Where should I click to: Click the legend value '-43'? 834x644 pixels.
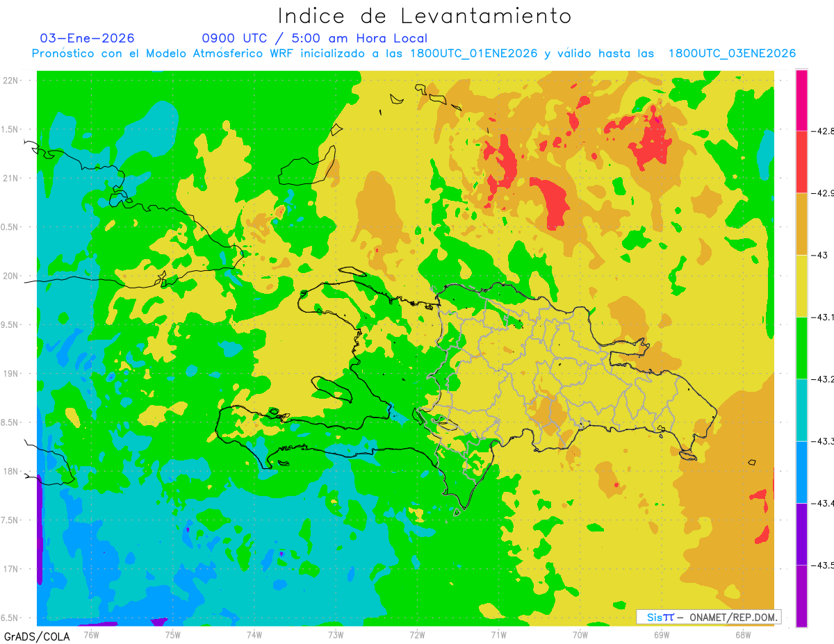click(x=819, y=255)
